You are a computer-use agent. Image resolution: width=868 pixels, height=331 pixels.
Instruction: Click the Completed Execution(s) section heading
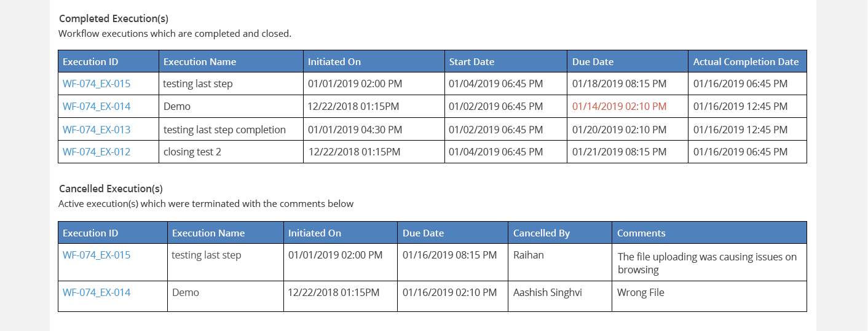point(114,18)
